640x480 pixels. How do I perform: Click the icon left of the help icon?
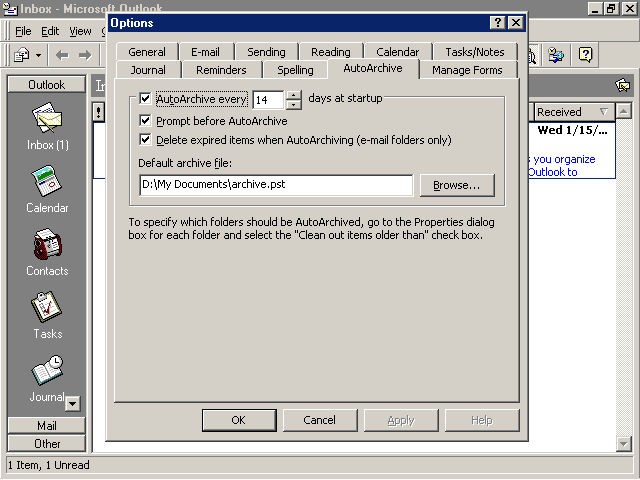tap(556, 55)
